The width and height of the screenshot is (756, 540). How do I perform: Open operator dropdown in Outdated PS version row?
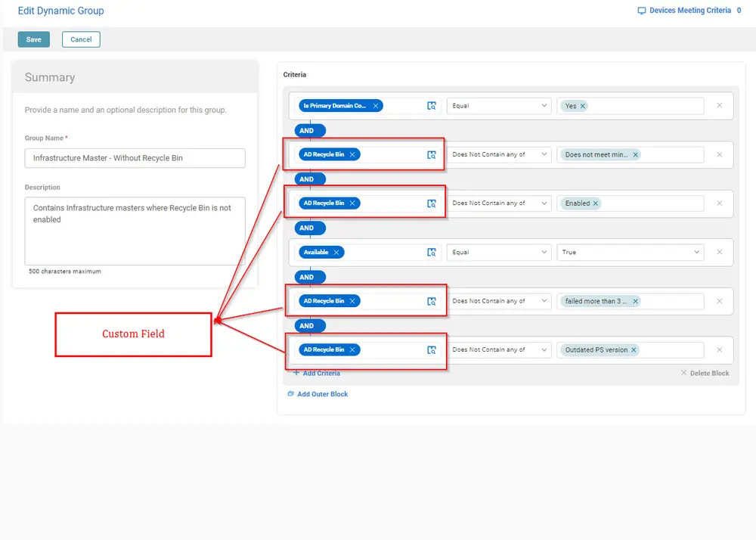[499, 349]
